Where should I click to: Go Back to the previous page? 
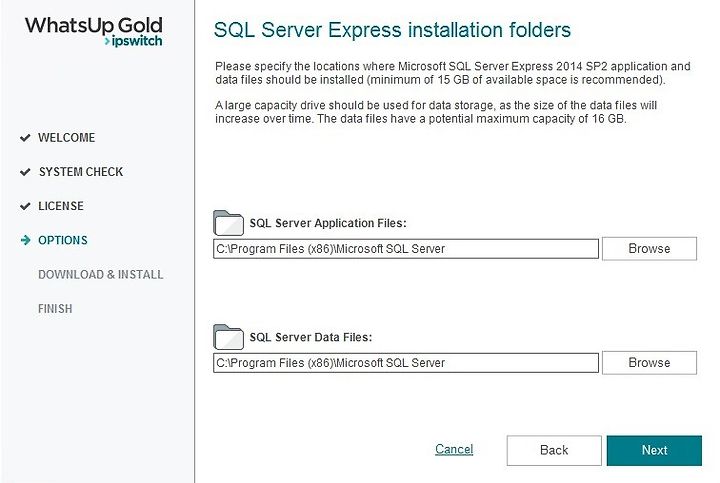554,450
